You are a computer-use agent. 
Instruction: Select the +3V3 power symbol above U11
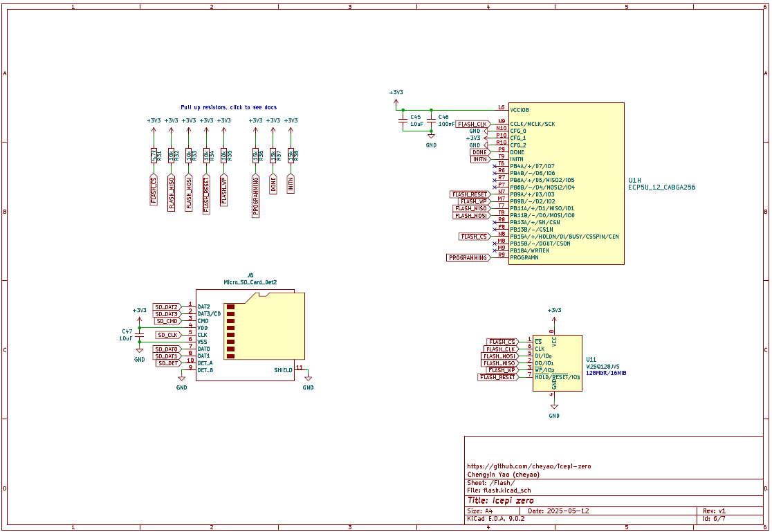[x=554, y=311]
